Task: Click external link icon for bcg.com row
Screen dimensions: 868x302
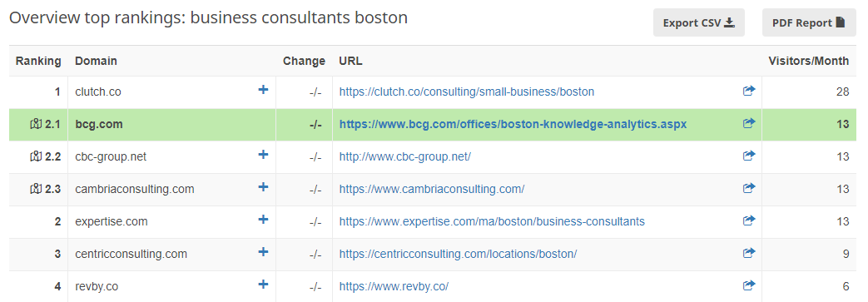Action: 749,123
